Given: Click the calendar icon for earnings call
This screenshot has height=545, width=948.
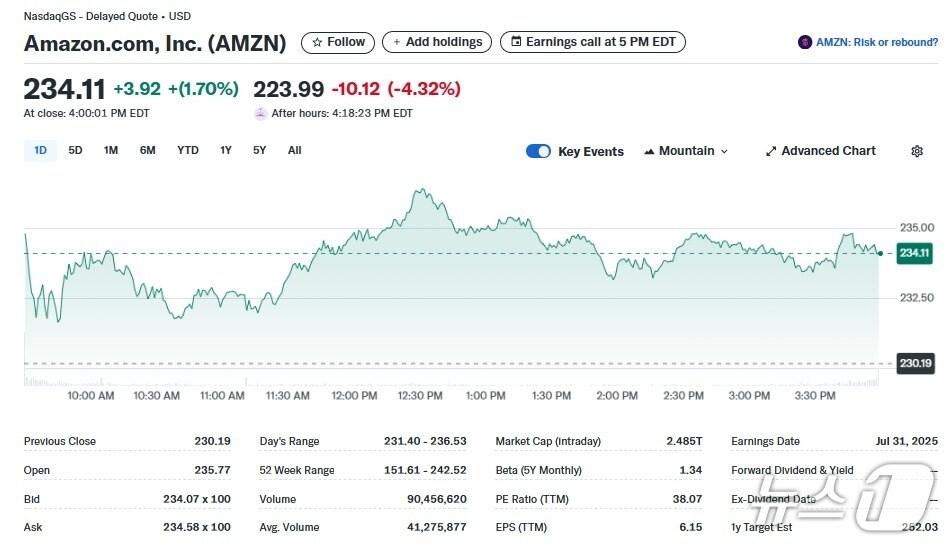Looking at the screenshot, I should tap(516, 42).
